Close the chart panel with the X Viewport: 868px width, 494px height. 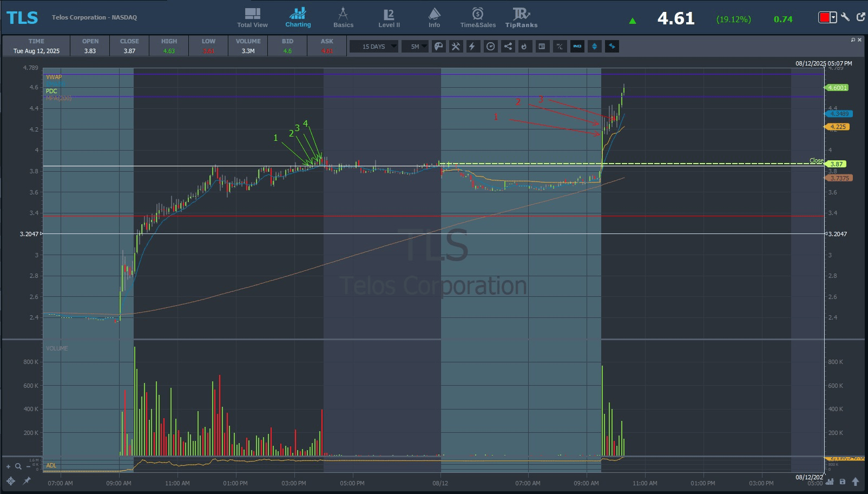coord(860,40)
